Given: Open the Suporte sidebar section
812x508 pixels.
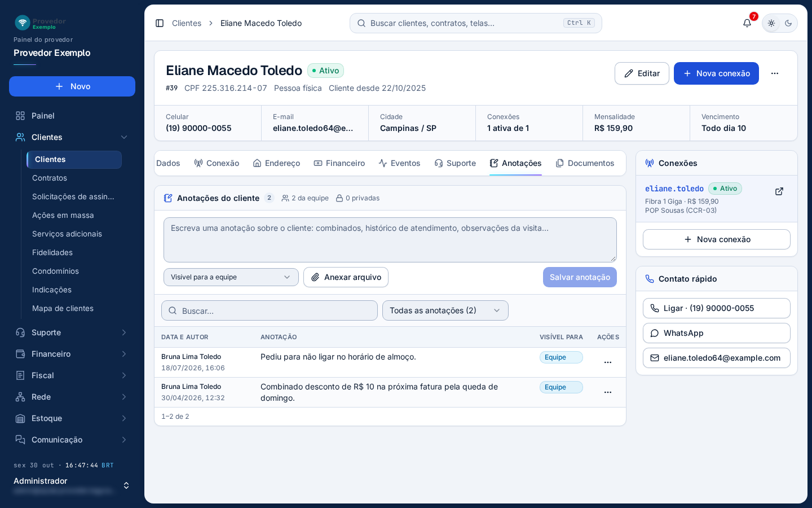Looking at the screenshot, I should pyautogui.click(x=72, y=332).
